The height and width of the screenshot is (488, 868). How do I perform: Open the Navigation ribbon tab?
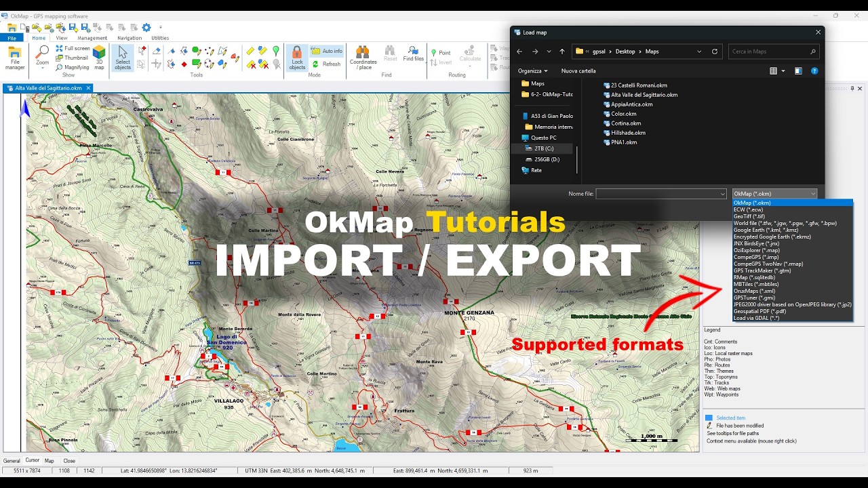tap(130, 38)
